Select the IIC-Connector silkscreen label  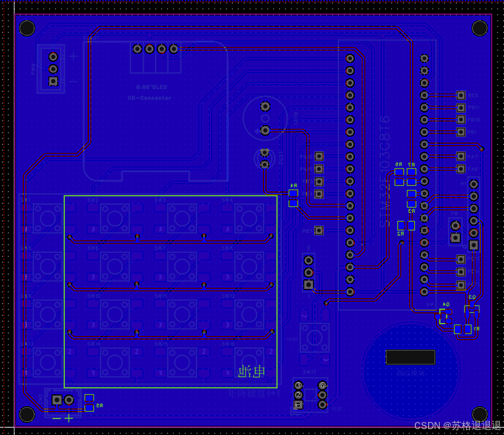pos(149,98)
